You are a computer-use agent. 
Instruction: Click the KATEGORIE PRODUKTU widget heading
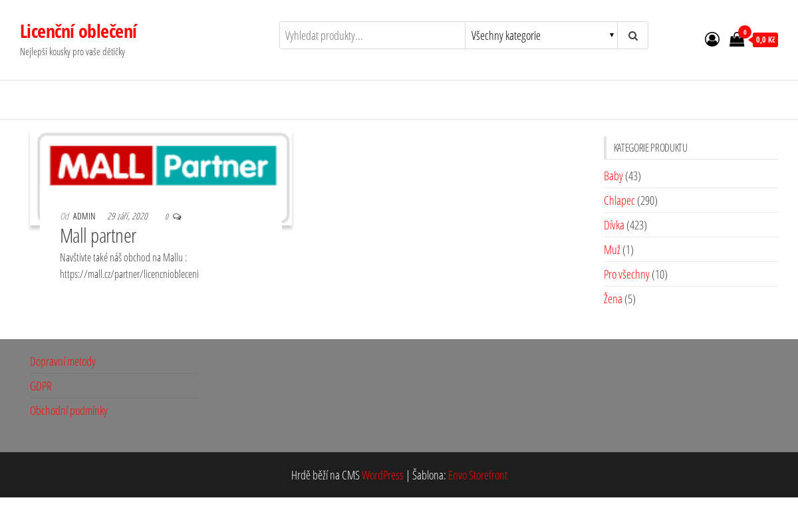[x=650, y=148]
